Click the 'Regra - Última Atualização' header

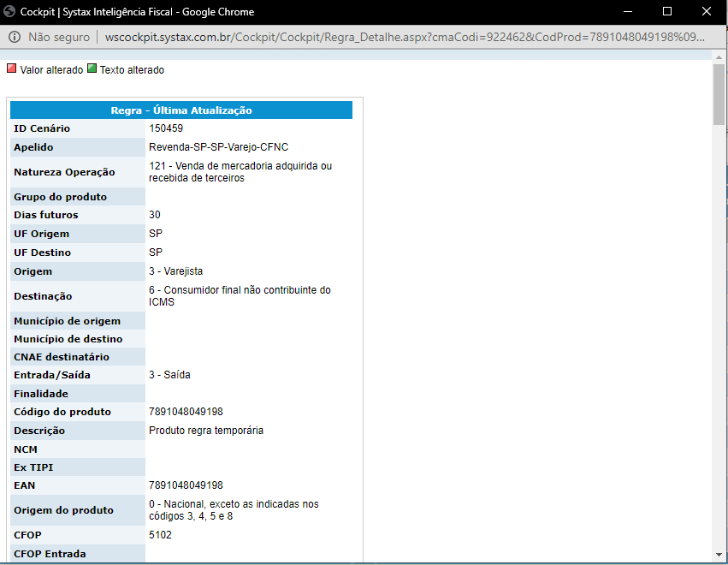[181, 110]
